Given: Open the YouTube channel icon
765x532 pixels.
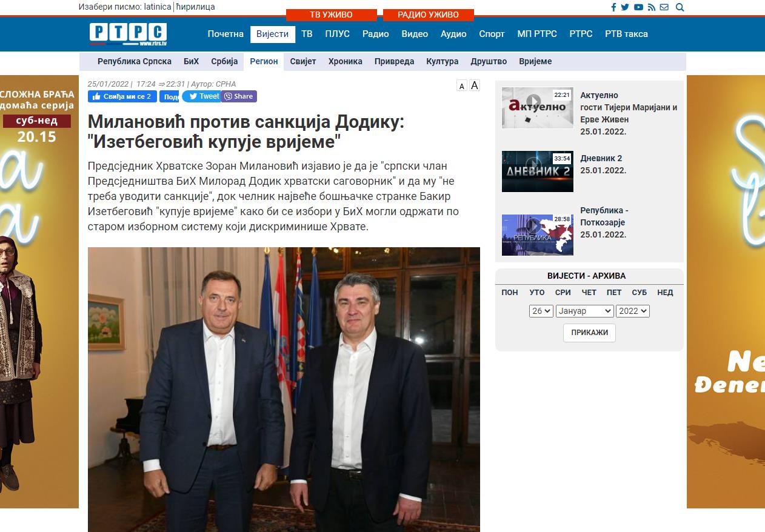Looking at the screenshot, I should (x=638, y=7).
